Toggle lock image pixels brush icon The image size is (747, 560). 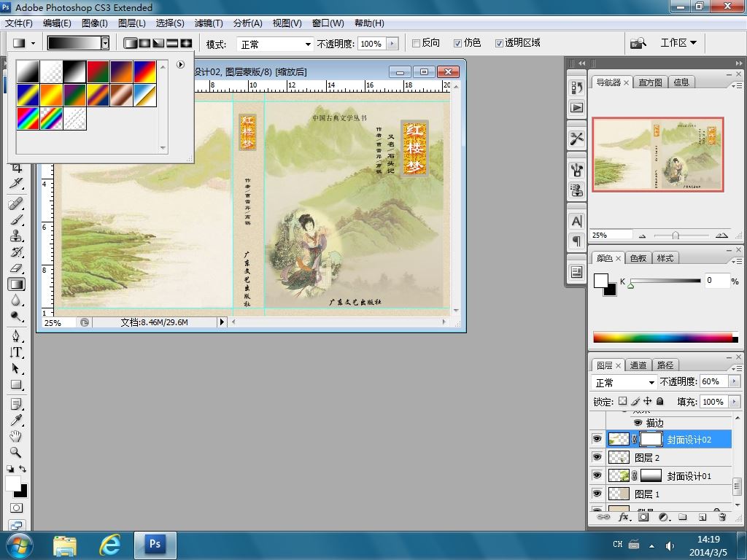pos(635,402)
